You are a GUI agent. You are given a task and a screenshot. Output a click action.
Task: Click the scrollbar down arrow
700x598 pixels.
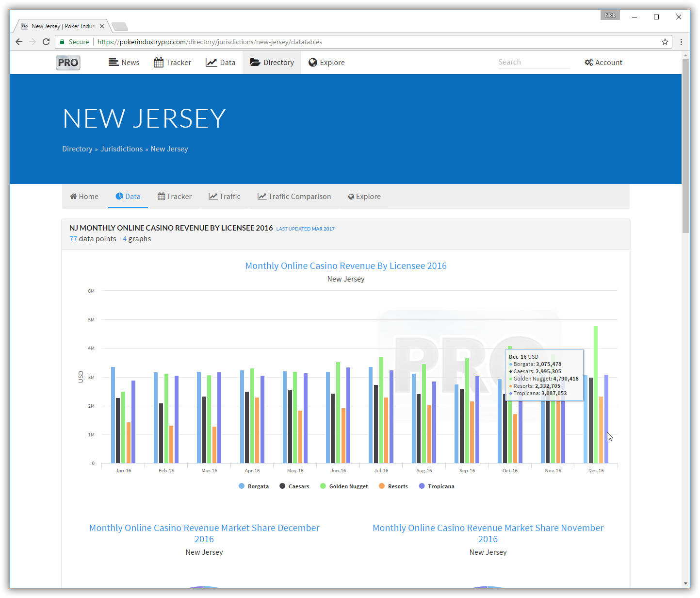click(x=685, y=583)
